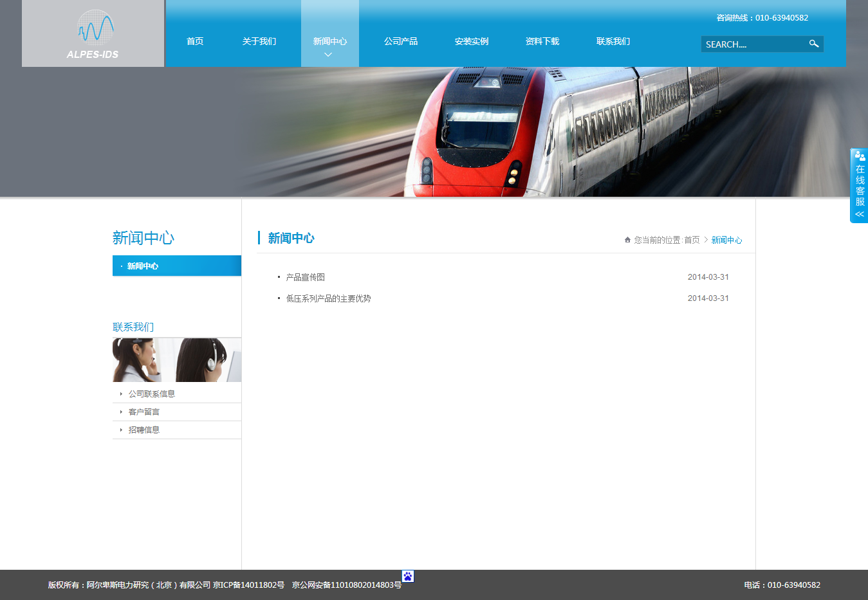Click the customer service headset photo
Viewport: 868px width, 600px height.
[177, 360]
